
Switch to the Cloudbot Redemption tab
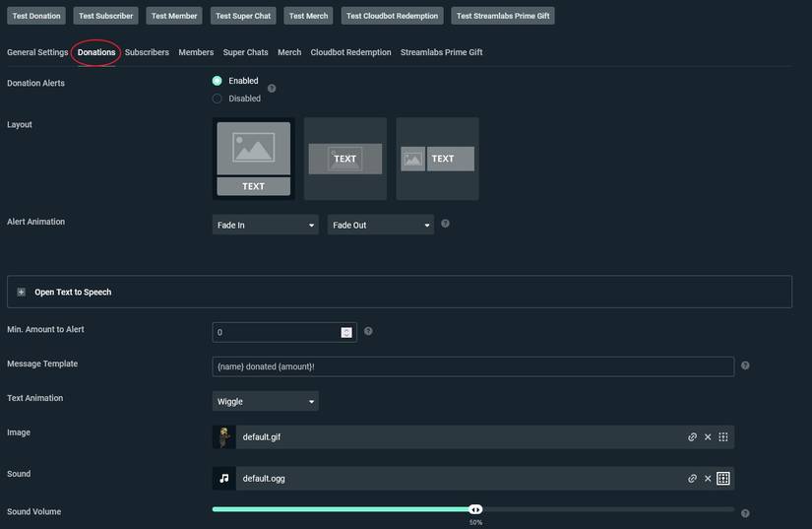pos(350,52)
